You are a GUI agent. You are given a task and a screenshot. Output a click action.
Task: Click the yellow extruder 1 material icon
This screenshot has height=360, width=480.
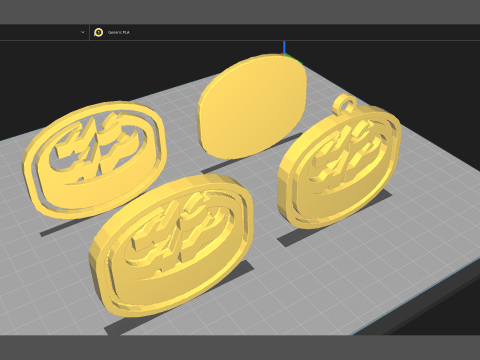pos(98,32)
